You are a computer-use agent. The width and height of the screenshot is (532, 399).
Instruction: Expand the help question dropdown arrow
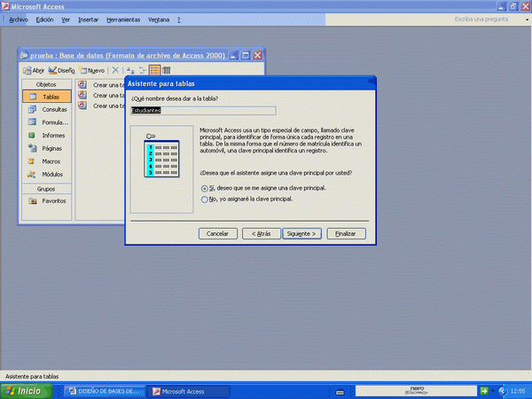tap(527, 20)
